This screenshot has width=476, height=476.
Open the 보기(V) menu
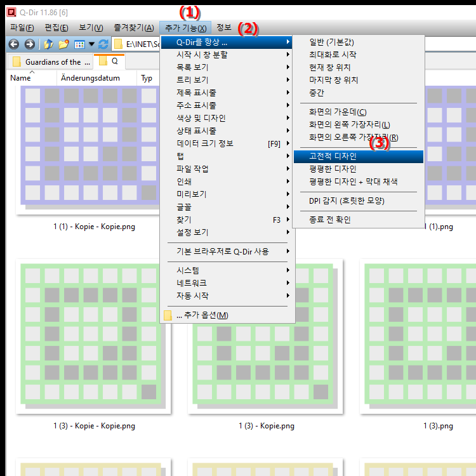(x=91, y=28)
